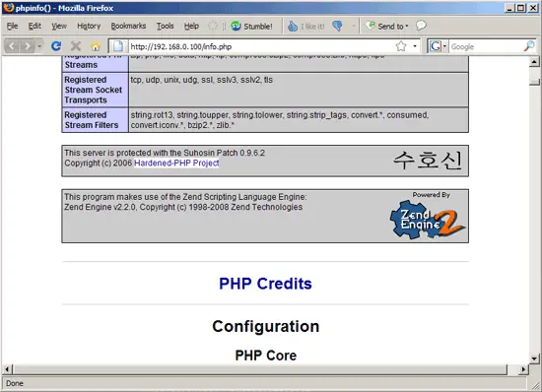Image resolution: width=542 pixels, height=392 pixels.
Task: Click the Registered Stream Socket Transports cell
Action: 95,90
